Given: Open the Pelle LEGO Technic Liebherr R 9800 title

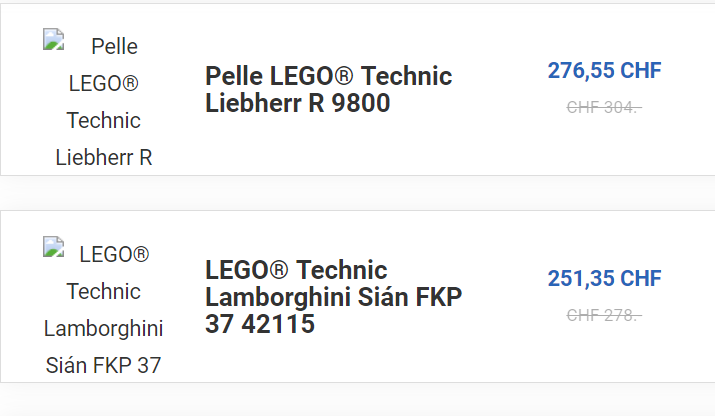Looking at the screenshot, I should (x=328, y=89).
